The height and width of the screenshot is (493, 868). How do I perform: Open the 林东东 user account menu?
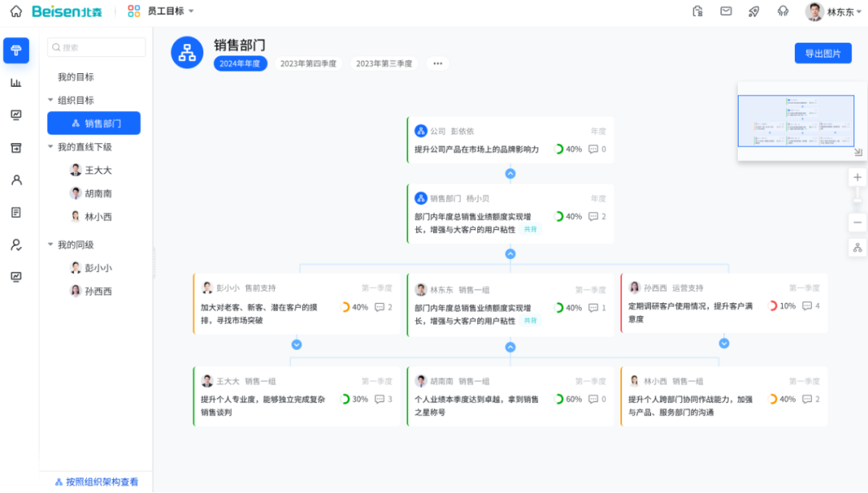tap(829, 11)
